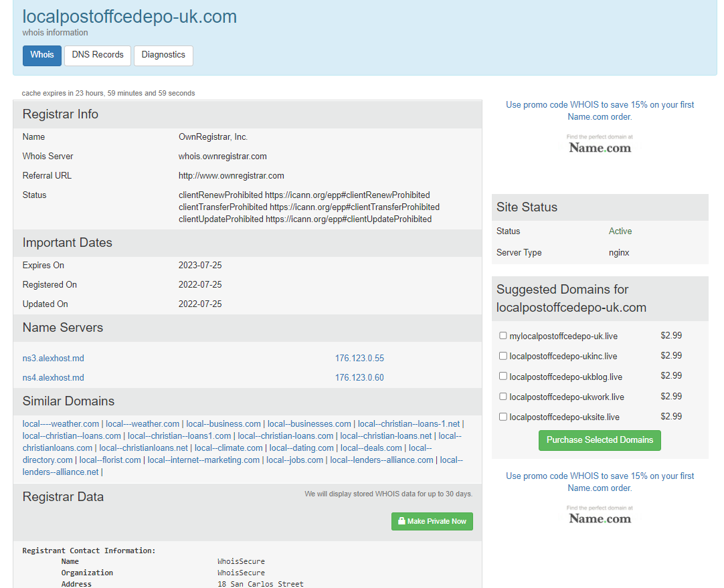Image resolution: width=724 pixels, height=588 pixels.
Task: Select the localpostoffcedepo-ukblog.live checkbox
Action: tap(503, 376)
